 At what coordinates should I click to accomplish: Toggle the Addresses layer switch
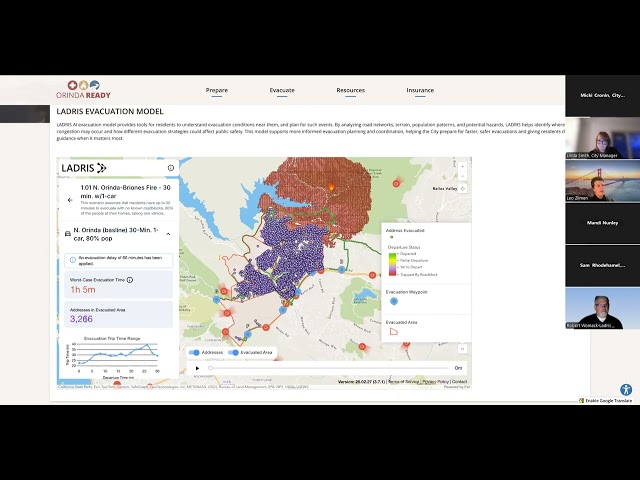(x=194, y=352)
